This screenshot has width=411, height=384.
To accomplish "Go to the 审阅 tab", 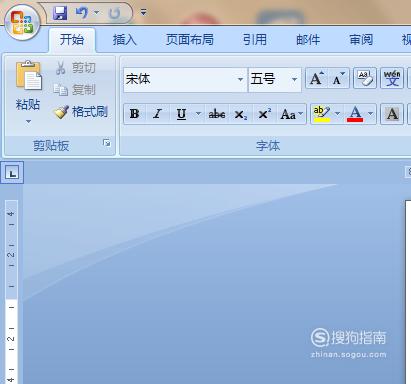I will [x=361, y=40].
